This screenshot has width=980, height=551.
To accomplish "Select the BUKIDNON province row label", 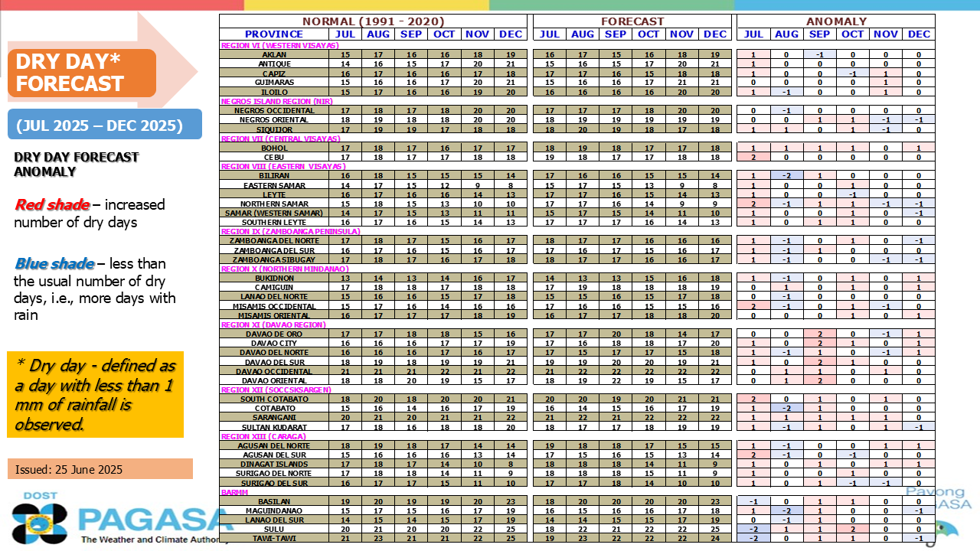I will pos(274,278).
